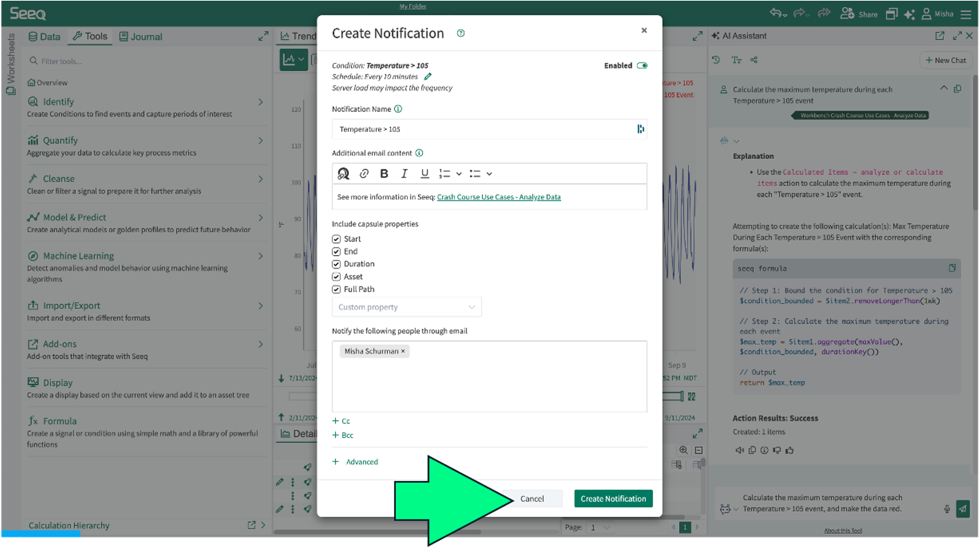Uncheck the Duration capsule property
Screen dimensions: 980x552
[336, 264]
